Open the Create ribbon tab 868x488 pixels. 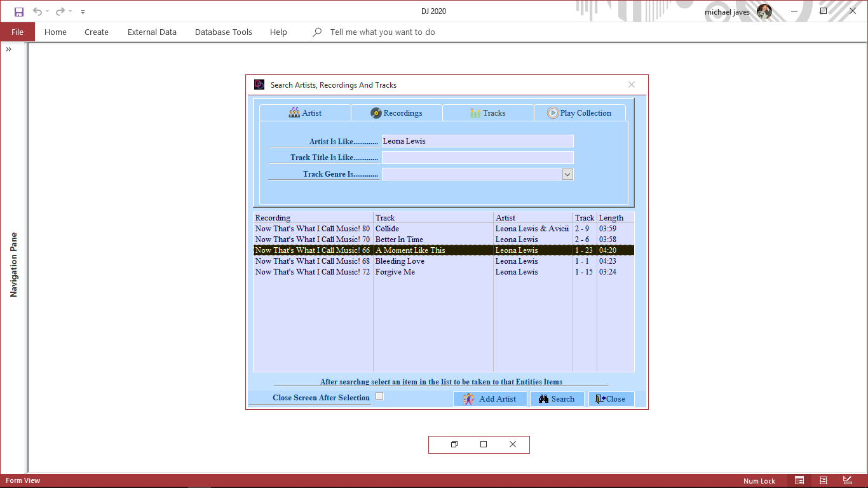[x=97, y=32]
